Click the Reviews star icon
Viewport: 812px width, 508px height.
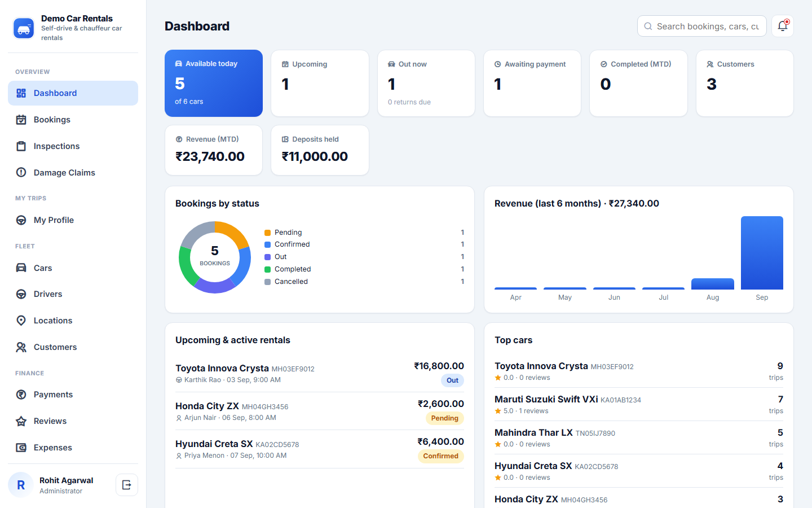click(x=21, y=421)
